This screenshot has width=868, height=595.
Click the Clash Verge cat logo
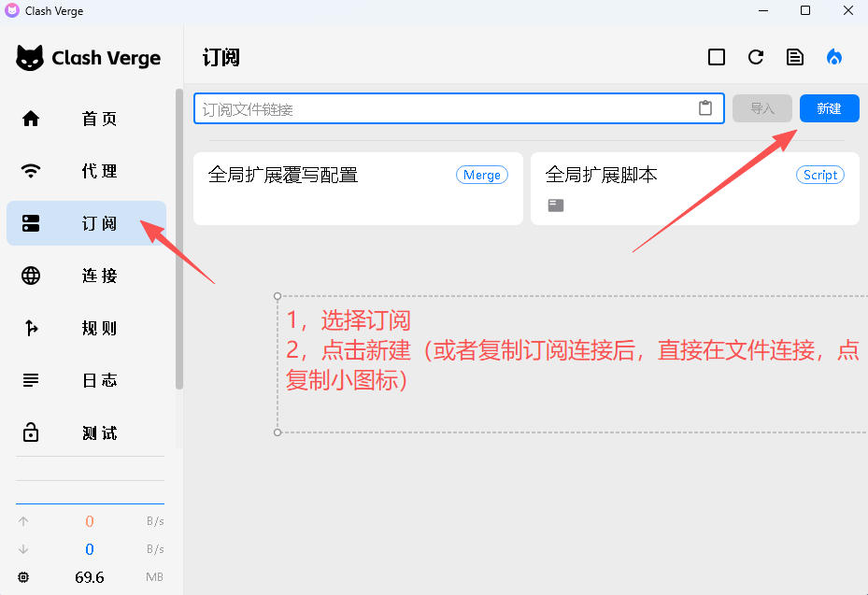30,58
